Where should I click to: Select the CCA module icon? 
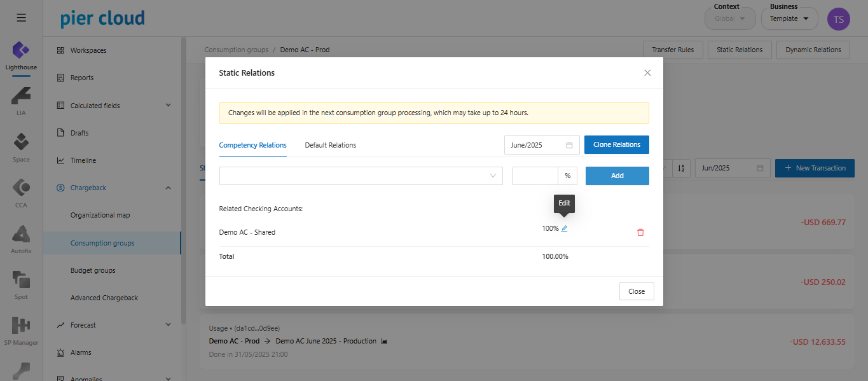[x=21, y=192]
